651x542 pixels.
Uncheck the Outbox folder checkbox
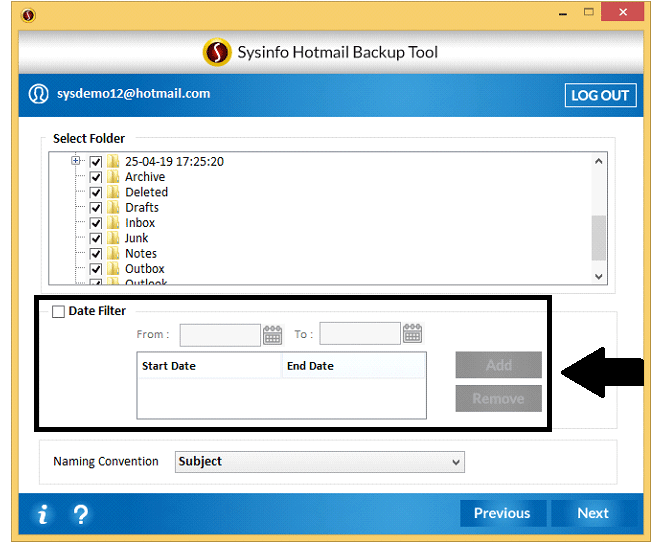click(96, 269)
